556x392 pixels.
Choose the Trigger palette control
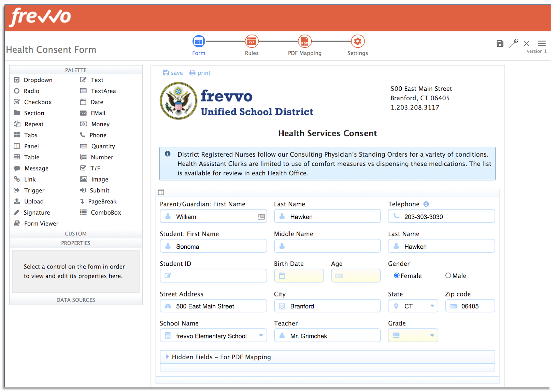[x=29, y=190]
